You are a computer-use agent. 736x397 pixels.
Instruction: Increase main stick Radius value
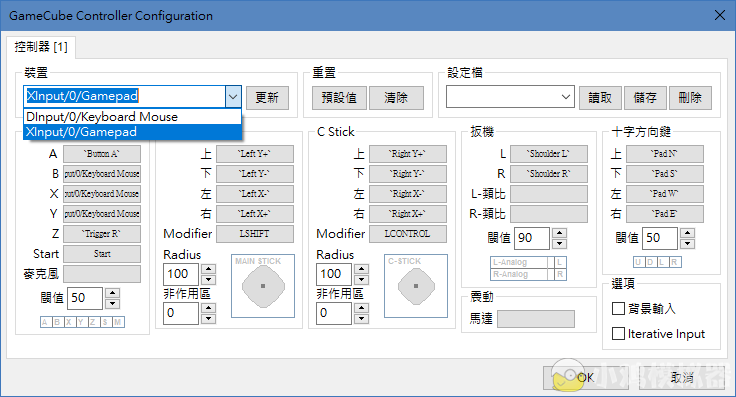(208, 269)
